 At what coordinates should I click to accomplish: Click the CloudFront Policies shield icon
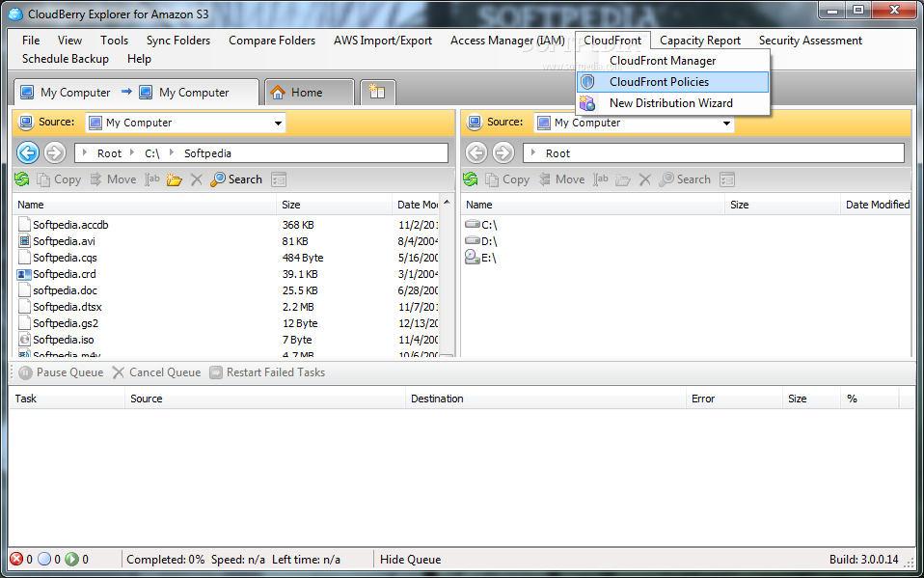[x=587, y=82]
